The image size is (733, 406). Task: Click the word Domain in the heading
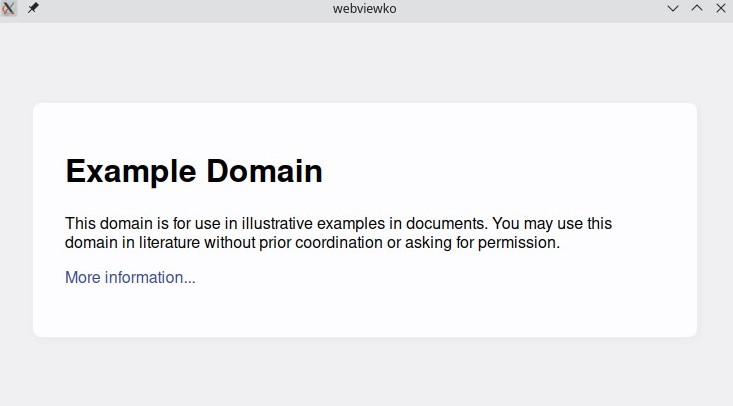click(265, 171)
